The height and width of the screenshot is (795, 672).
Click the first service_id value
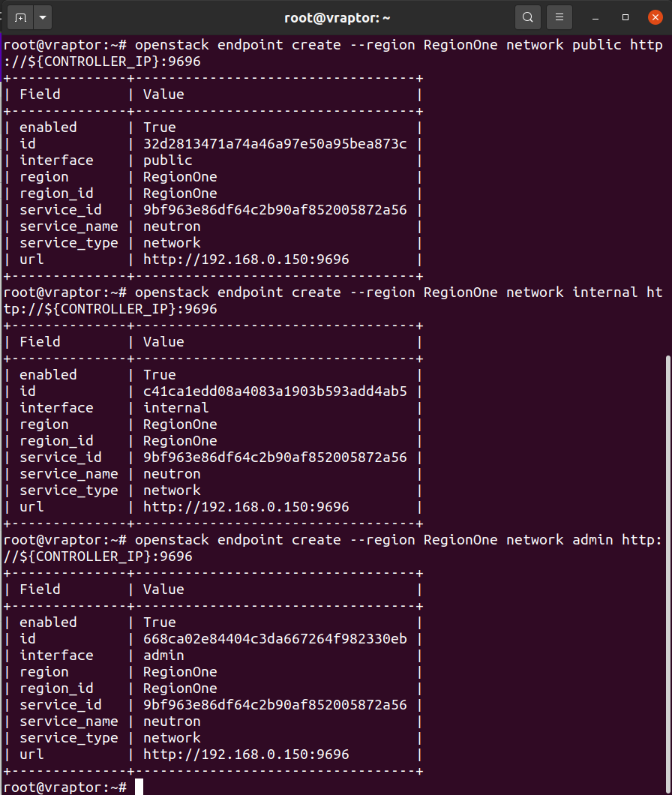pyautogui.click(x=275, y=210)
